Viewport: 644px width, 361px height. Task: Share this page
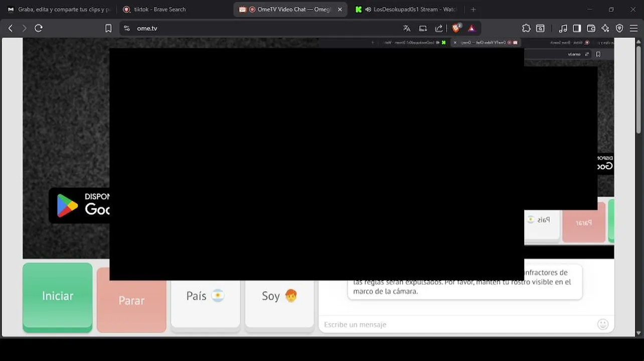coord(439,29)
